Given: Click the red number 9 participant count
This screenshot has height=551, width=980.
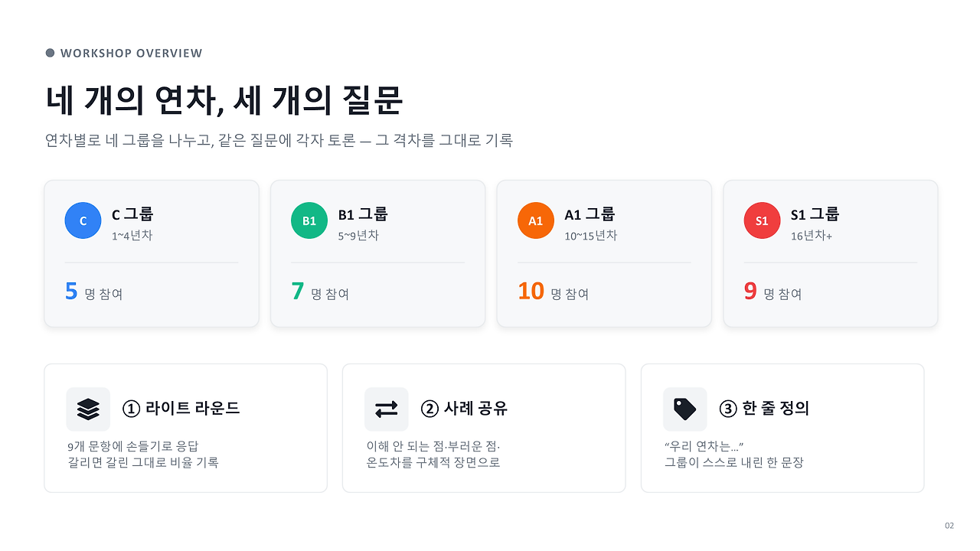Looking at the screenshot, I should 750,292.
